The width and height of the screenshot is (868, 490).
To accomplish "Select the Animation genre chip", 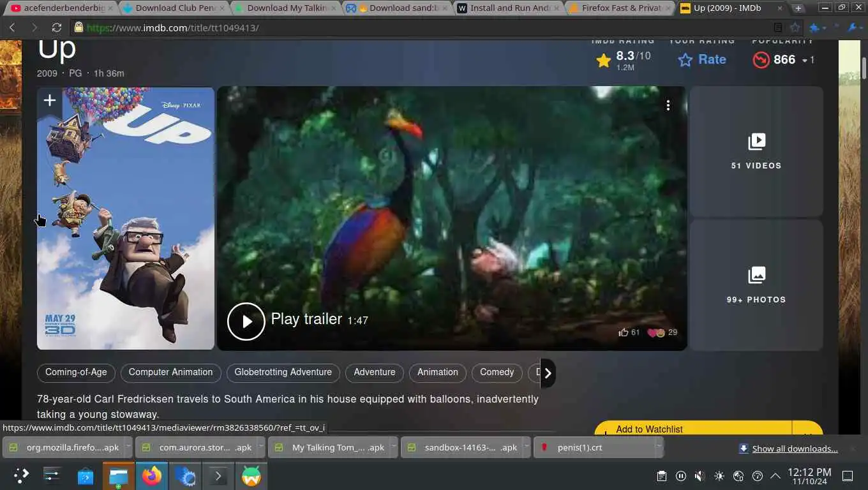I will click(x=438, y=373).
